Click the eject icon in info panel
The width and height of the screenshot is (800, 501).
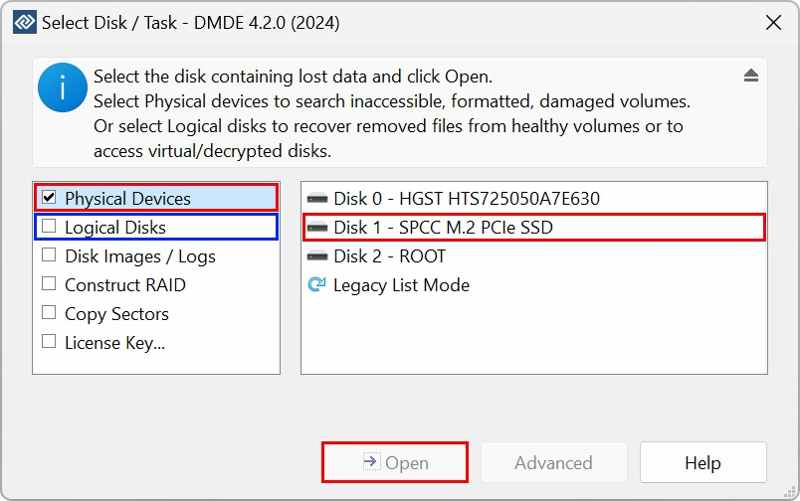click(x=751, y=76)
